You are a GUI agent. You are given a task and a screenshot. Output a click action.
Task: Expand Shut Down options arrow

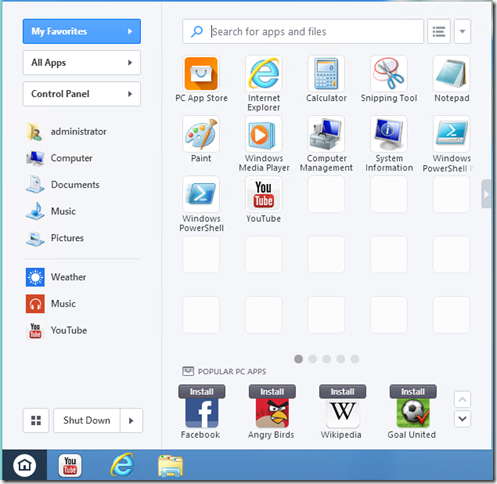[131, 420]
